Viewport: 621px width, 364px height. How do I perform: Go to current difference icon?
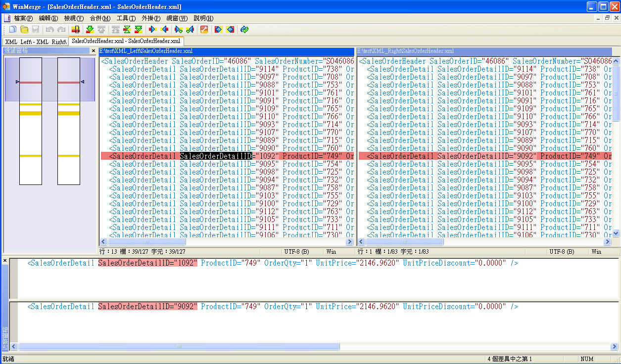click(x=127, y=30)
